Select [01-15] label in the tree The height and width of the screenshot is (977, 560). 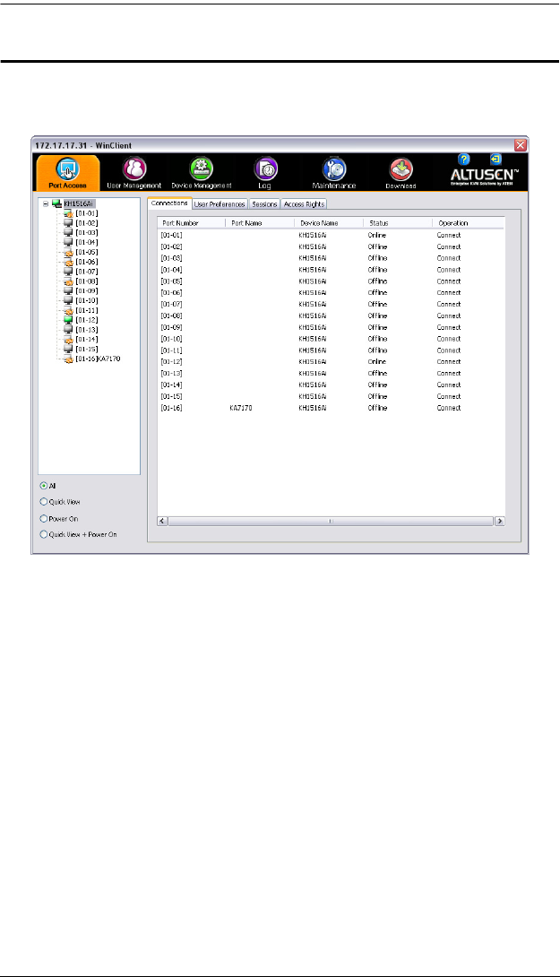(x=87, y=350)
